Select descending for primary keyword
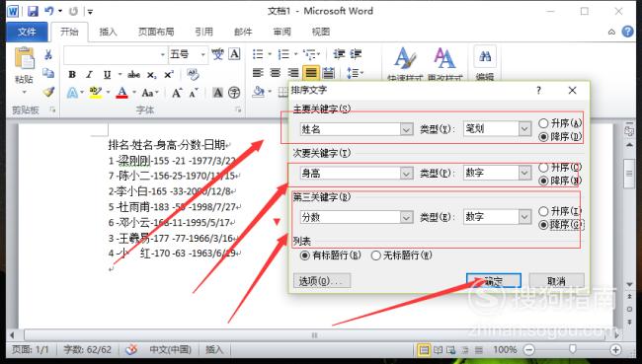 click(543, 136)
